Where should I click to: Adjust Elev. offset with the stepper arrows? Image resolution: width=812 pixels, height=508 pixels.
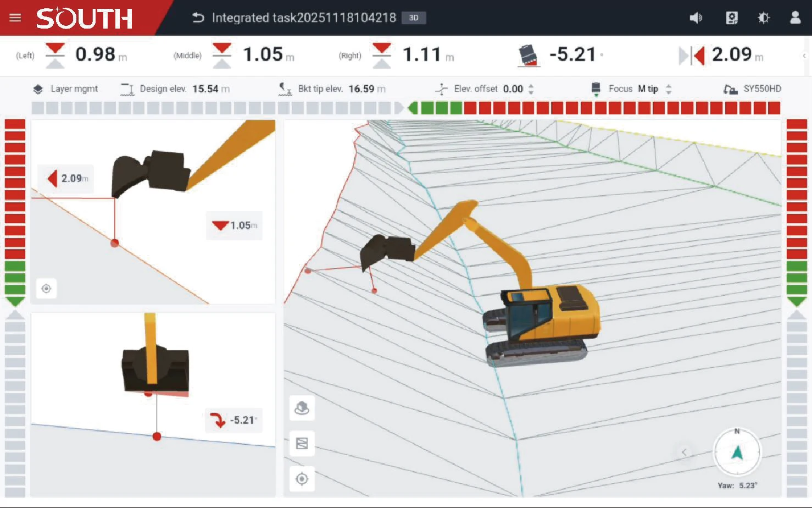[531, 89]
